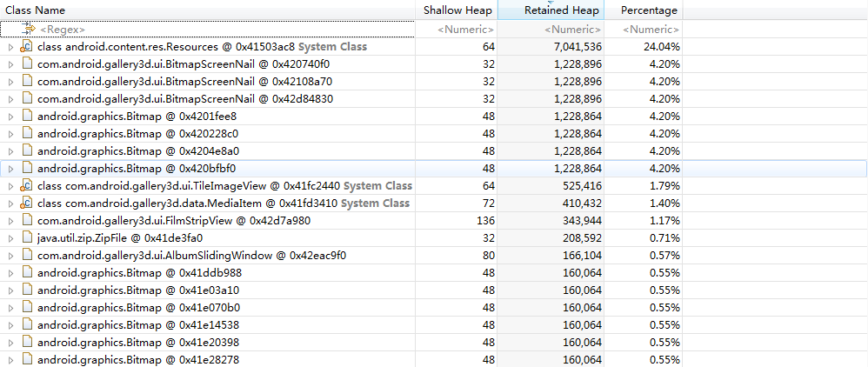
Task: Click class icon of android.content.res.Resources
Action: tap(27, 46)
